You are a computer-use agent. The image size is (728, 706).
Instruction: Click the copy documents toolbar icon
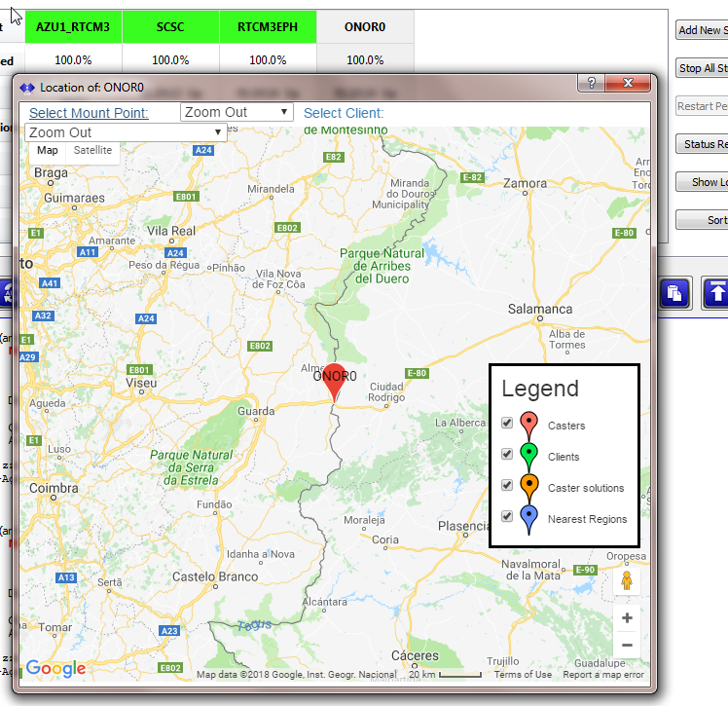click(675, 293)
